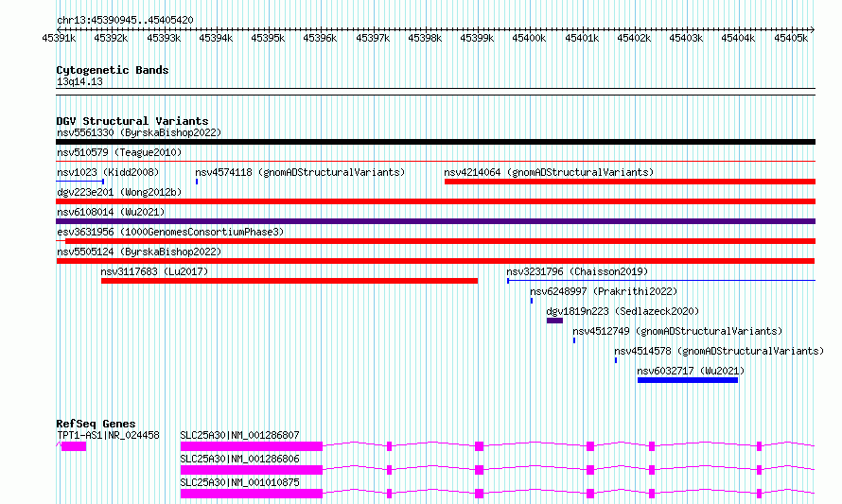Viewport: 842px width, 504px height.
Task: Click the nsv4574118 (gnomADStructuralVariants) label
Action: point(300,172)
